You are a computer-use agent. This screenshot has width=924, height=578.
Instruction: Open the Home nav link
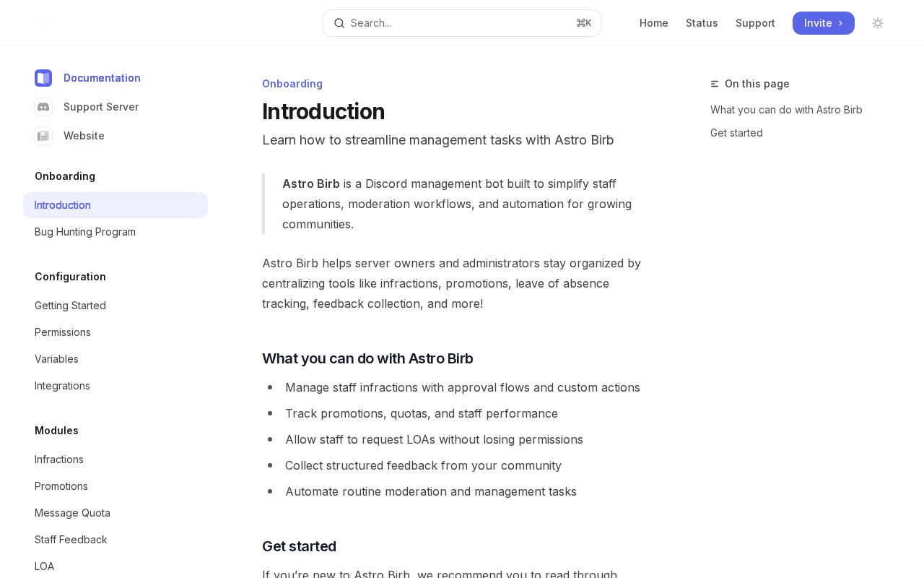click(653, 23)
